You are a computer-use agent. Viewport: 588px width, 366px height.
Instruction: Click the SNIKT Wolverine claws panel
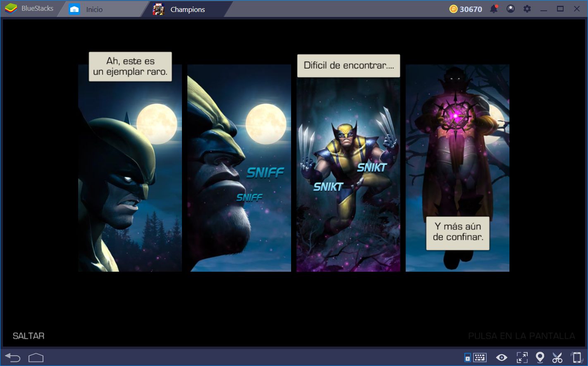point(348,168)
